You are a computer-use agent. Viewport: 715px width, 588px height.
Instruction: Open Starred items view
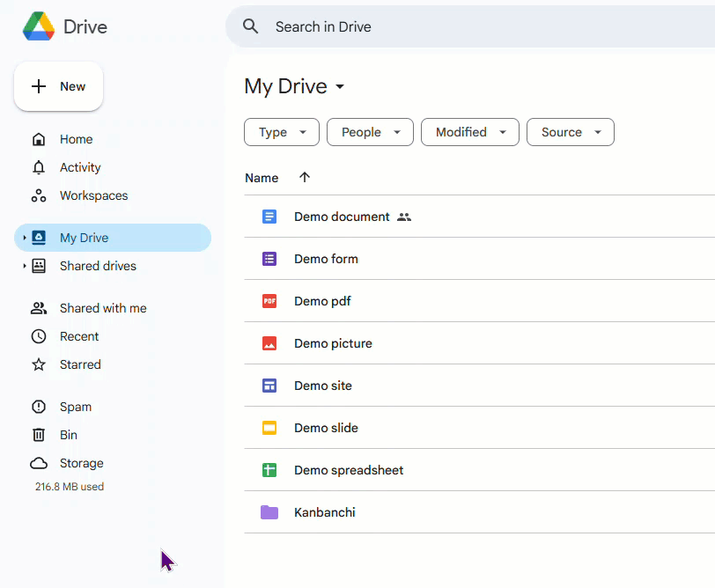(x=80, y=364)
